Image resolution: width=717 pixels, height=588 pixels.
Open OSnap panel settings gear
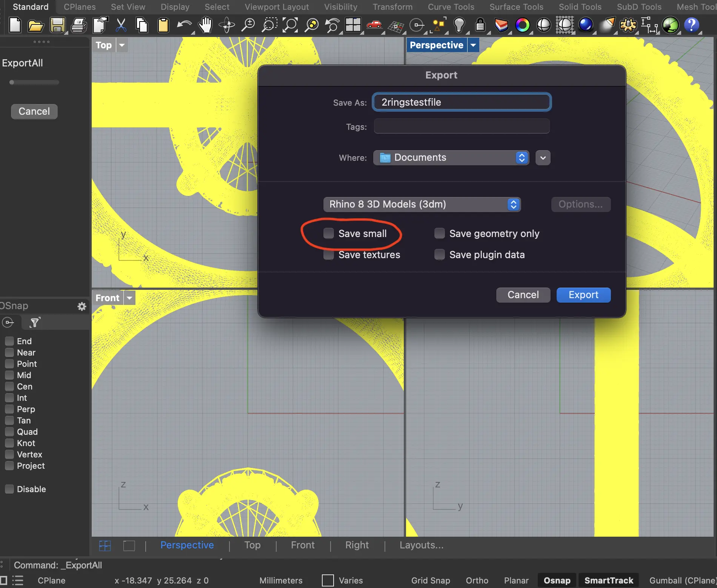[x=82, y=306]
